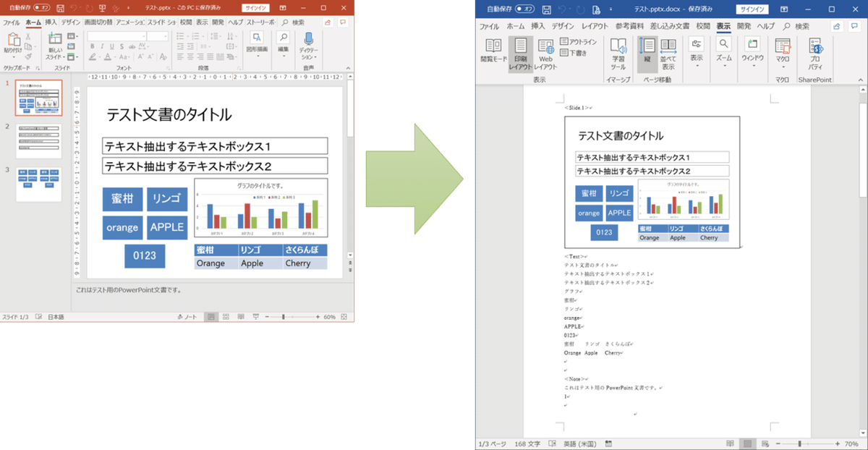Start slideshow from beginning icon in PowerPoint title bar
Image resolution: width=868 pixels, height=450 pixels.
pos(103,9)
